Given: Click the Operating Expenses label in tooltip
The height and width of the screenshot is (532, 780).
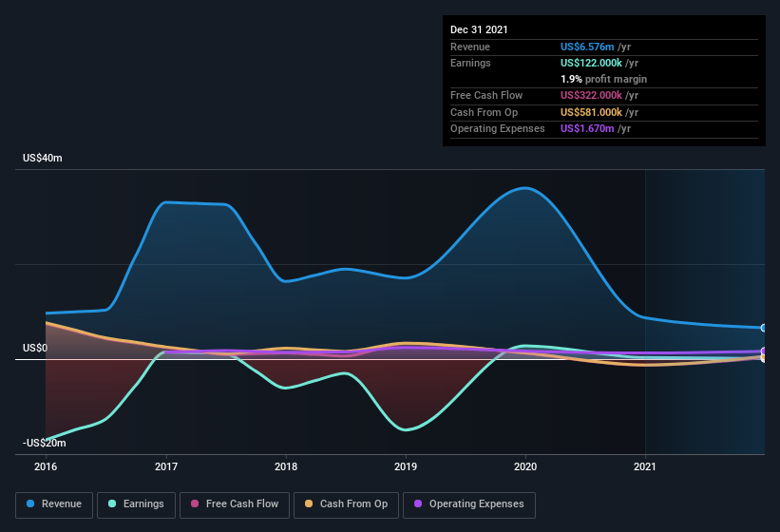Looking at the screenshot, I should (498, 128).
